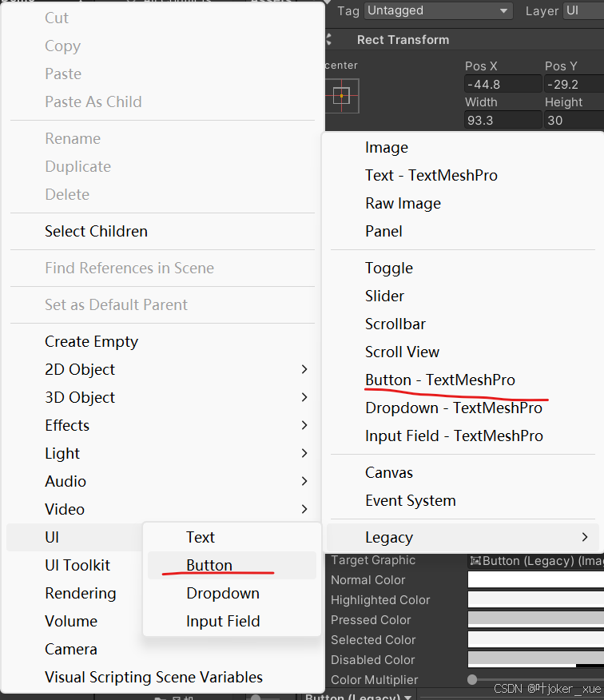Viewport: 604px width, 700px height.
Task: Click the Width field in Rect Transform
Action: click(x=503, y=120)
